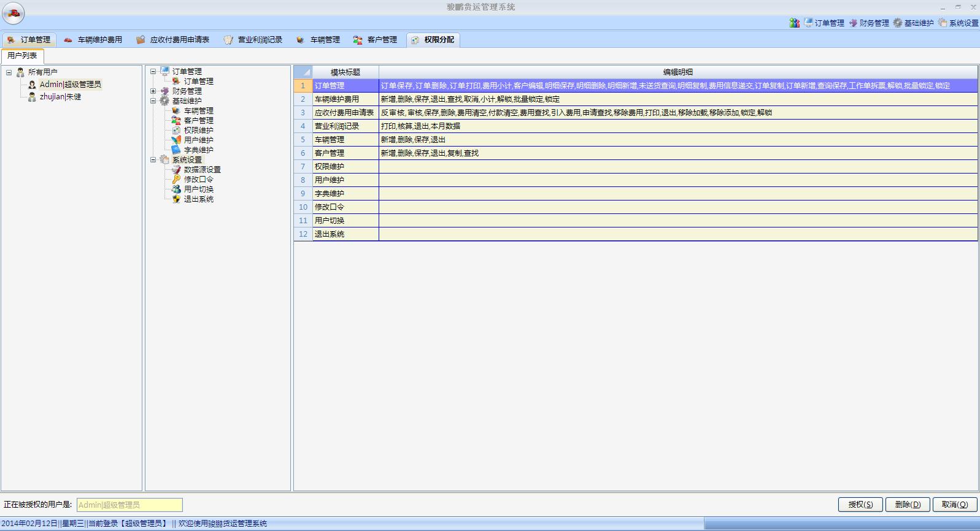This screenshot has width=980, height=531.
Task: Open 基础维护 gear menu in top-right
Action: [x=913, y=23]
